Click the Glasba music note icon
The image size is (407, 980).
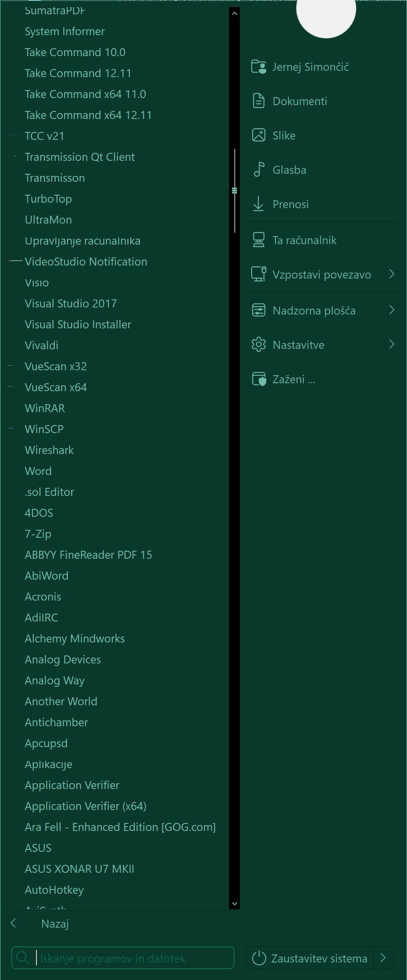259,170
